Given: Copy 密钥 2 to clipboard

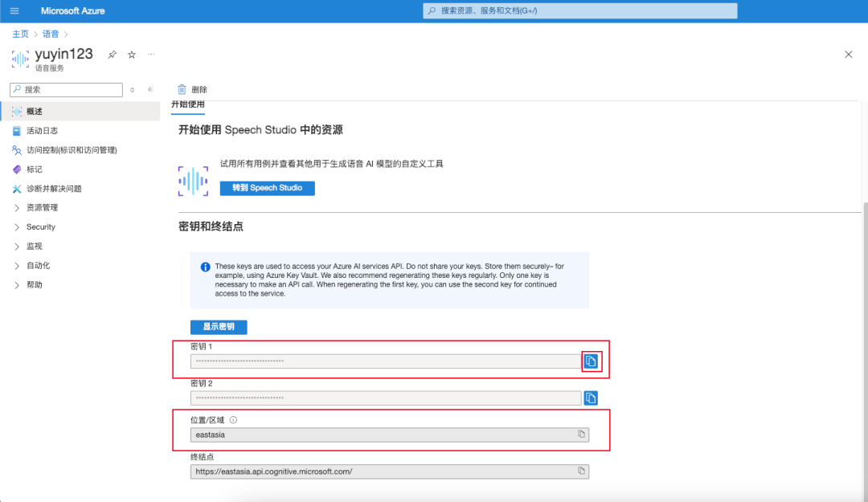Looking at the screenshot, I should (x=591, y=398).
